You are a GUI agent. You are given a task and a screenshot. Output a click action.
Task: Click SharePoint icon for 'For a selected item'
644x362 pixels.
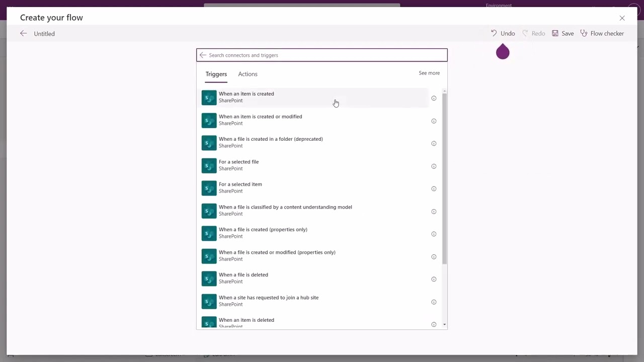(209, 188)
